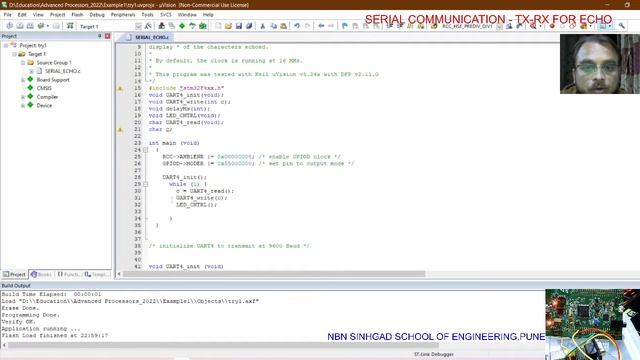Close the Project panel with the red X
The image size is (640, 360).
[108, 36]
